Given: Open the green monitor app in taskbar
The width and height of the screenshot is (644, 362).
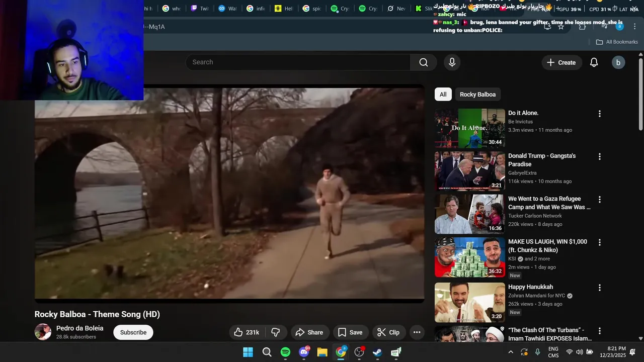Looking at the screenshot, I should tap(396, 352).
